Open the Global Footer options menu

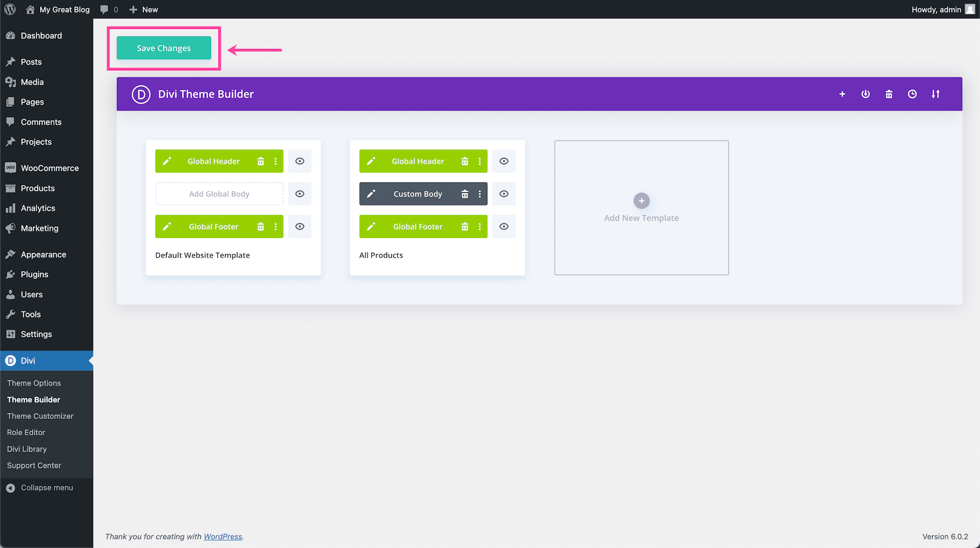(275, 226)
